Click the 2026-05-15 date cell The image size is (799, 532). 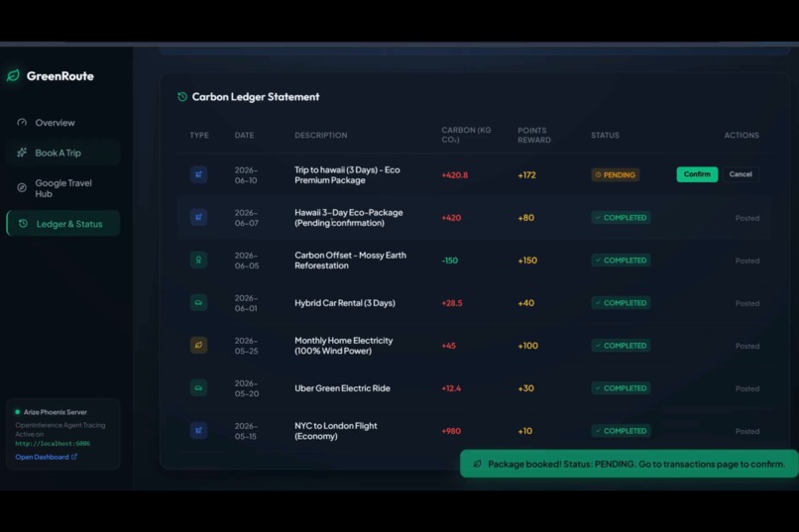point(246,431)
